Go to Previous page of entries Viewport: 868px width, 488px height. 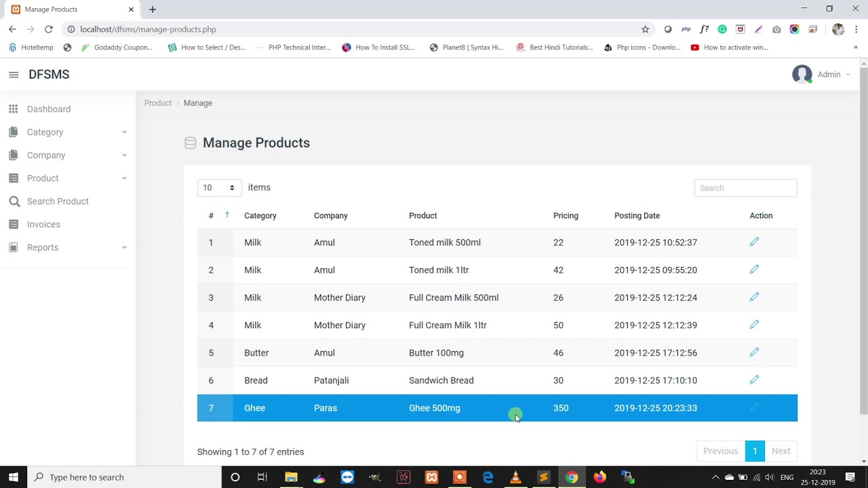(720, 451)
